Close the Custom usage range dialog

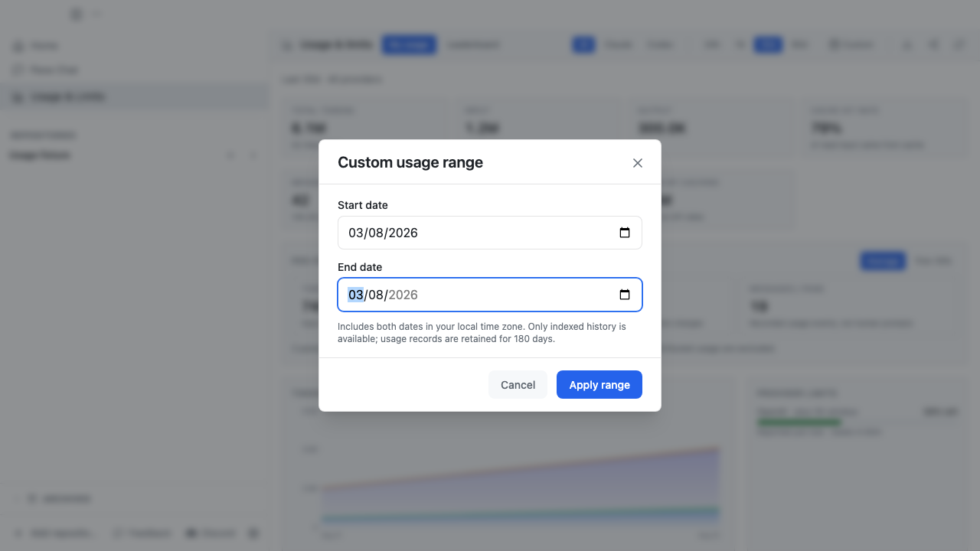(637, 163)
